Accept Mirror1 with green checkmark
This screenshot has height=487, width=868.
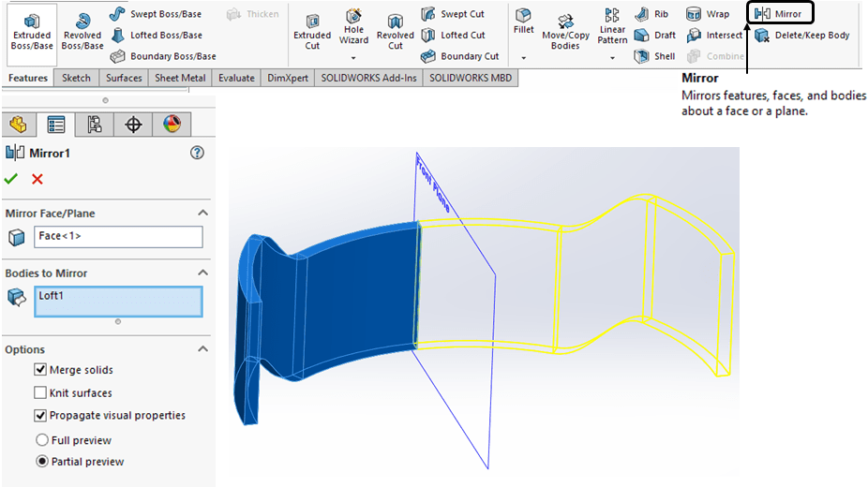click(11, 179)
